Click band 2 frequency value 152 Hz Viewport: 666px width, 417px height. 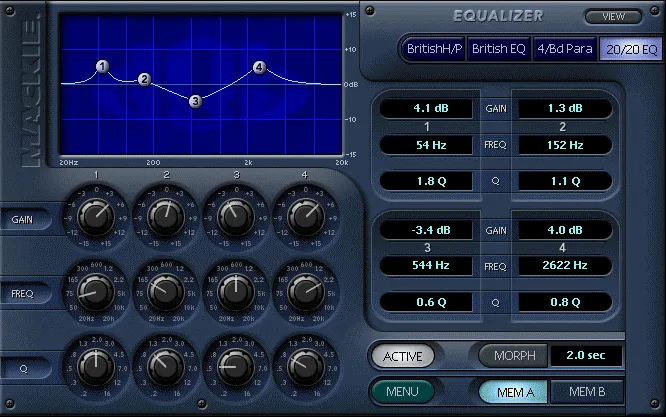565,145
